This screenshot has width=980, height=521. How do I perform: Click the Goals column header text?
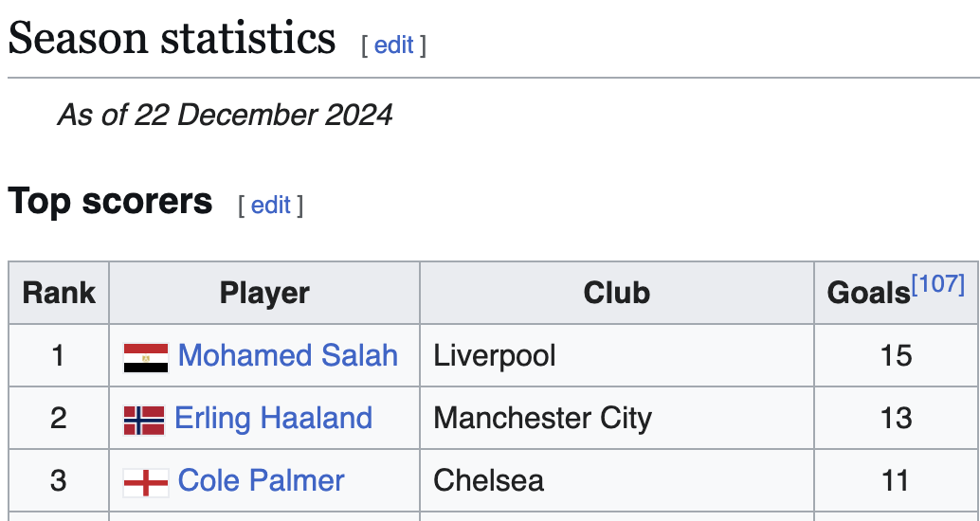tap(868, 293)
